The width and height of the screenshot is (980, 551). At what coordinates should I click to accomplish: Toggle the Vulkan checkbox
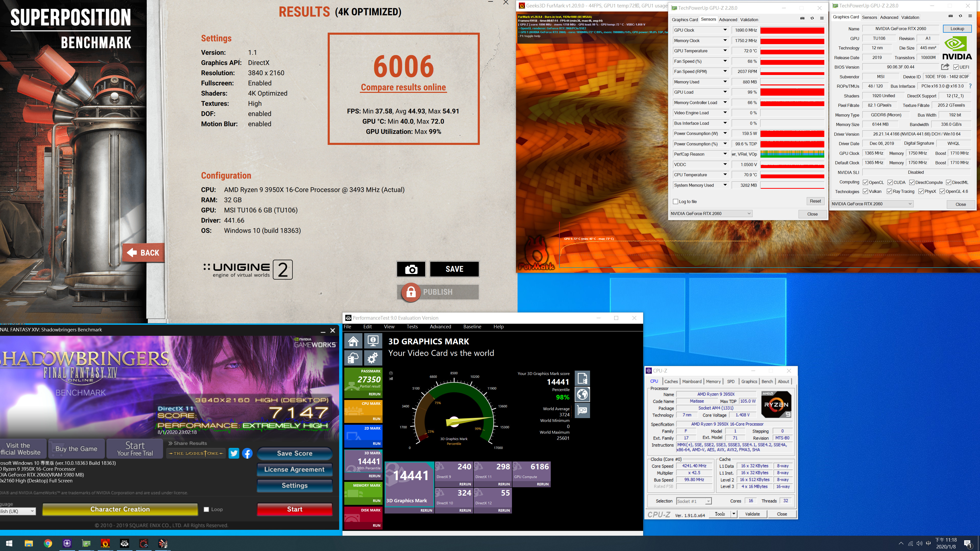pyautogui.click(x=865, y=192)
